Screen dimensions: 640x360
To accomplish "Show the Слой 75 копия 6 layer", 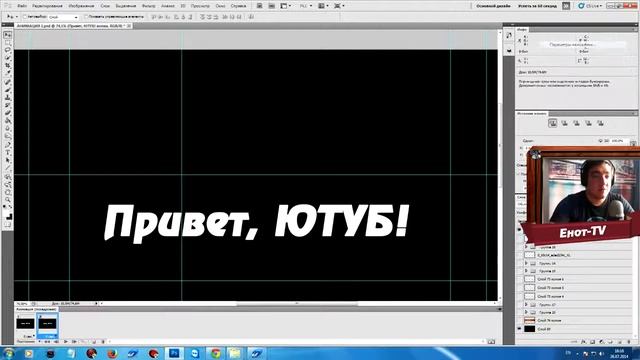I will pos(520,279).
